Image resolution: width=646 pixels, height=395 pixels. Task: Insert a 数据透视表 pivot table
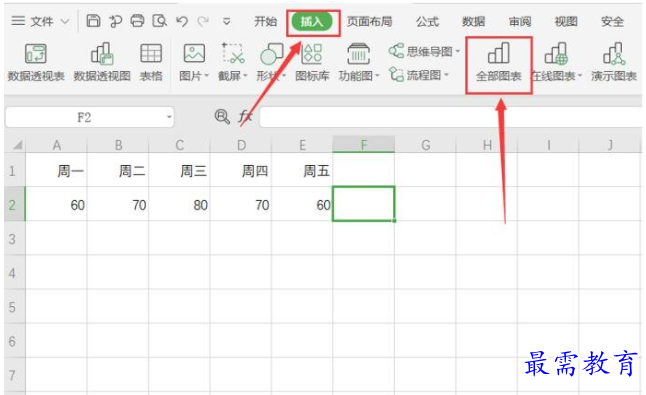tap(36, 62)
